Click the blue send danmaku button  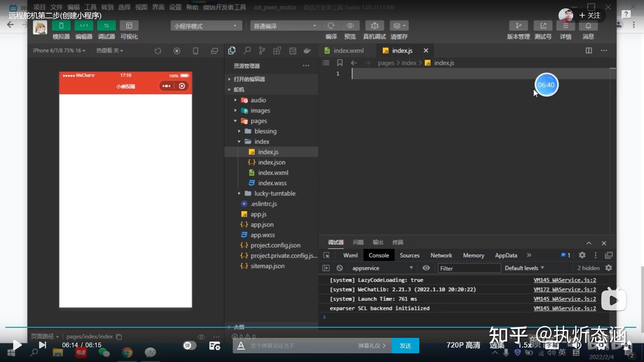point(405,346)
